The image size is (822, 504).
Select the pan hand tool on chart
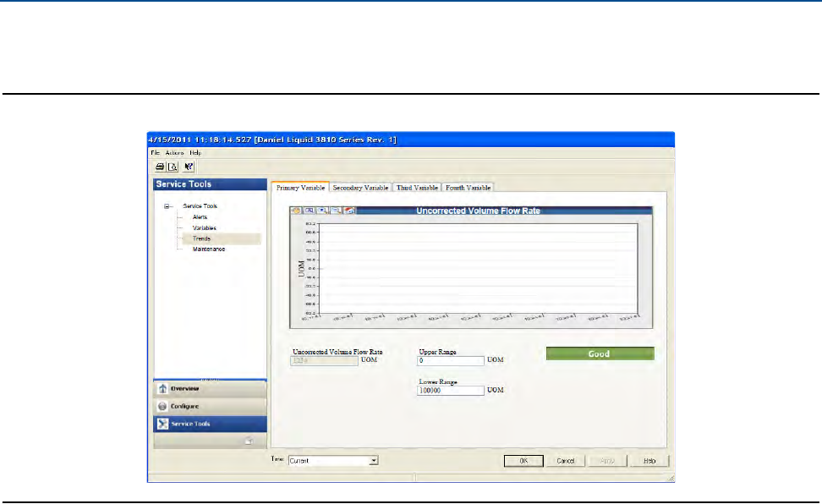(296, 211)
